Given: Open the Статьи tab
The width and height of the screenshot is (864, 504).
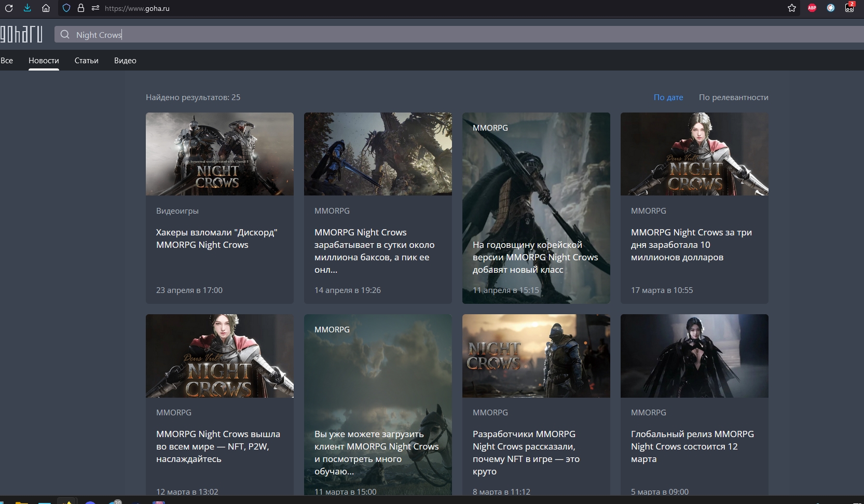Looking at the screenshot, I should pos(86,61).
